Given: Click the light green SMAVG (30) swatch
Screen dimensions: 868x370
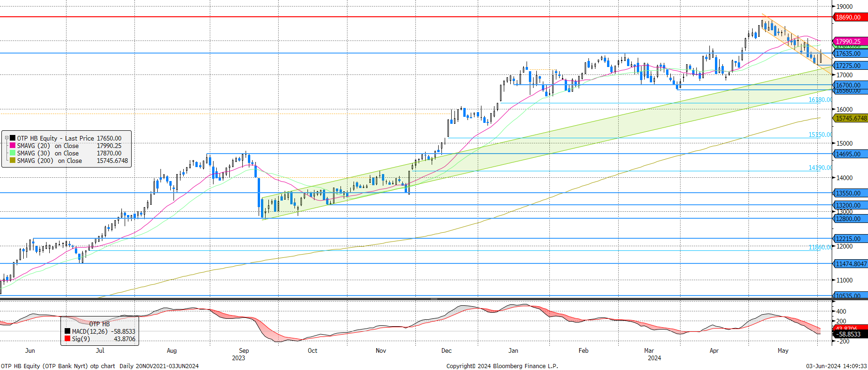Looking at the screenshot, I should (x=13, y=153).
